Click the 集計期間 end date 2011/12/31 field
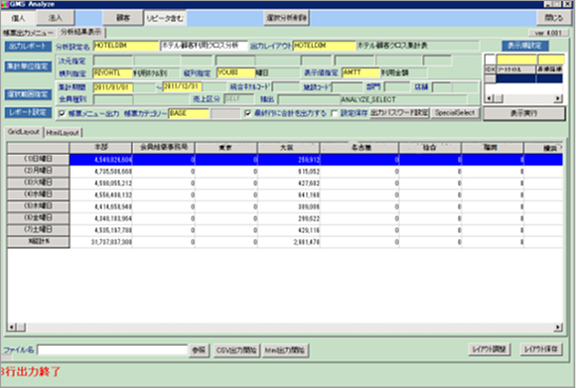This screenshot has width=576, height=388. tap(182, 87)
